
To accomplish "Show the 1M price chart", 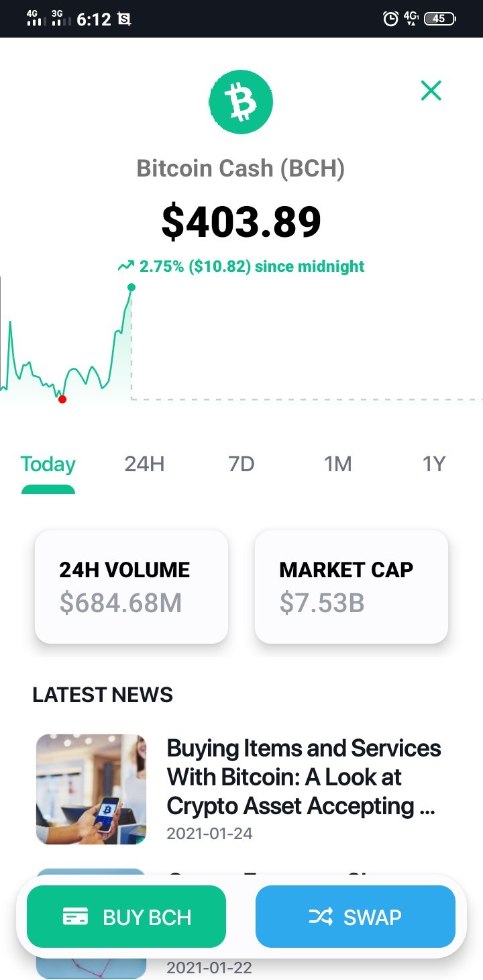I will [x=338, y=464].
